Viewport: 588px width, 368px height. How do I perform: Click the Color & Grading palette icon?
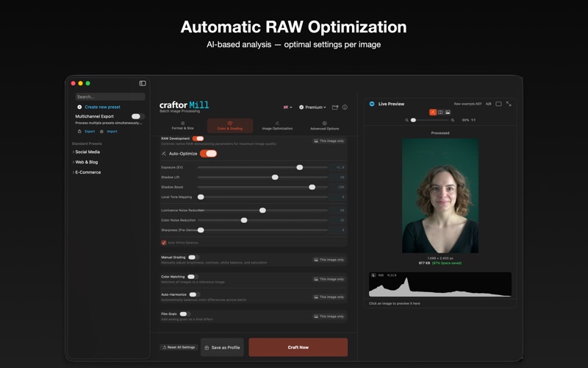[230, 123]
